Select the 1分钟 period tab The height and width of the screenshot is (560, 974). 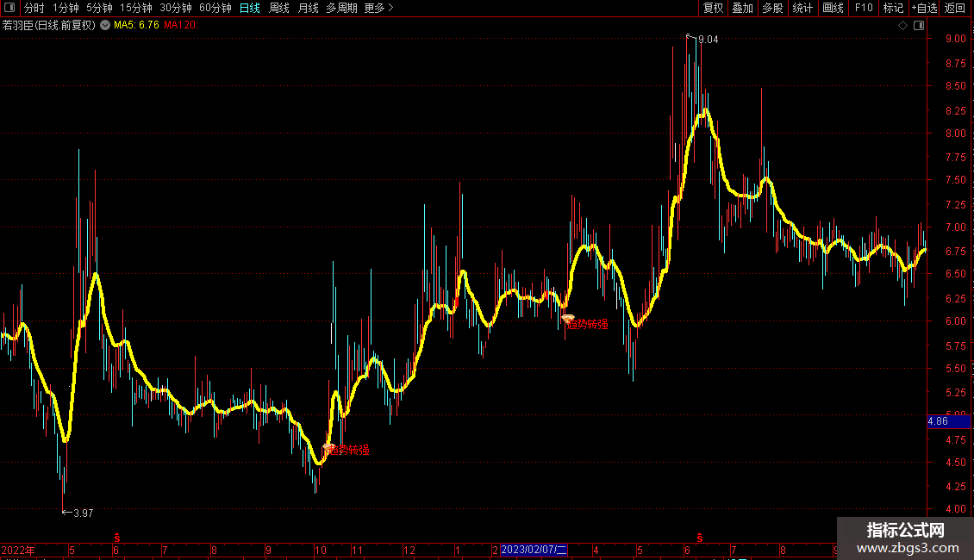coord(66,8)
